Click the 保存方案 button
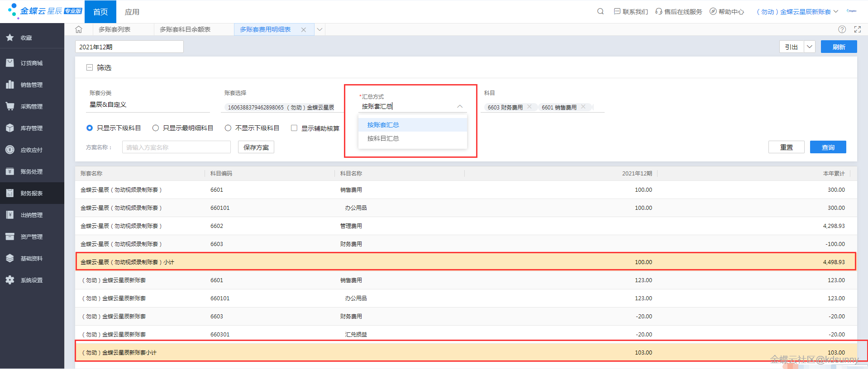This screenshot has width=868, height=369. [x=256, y=147]
